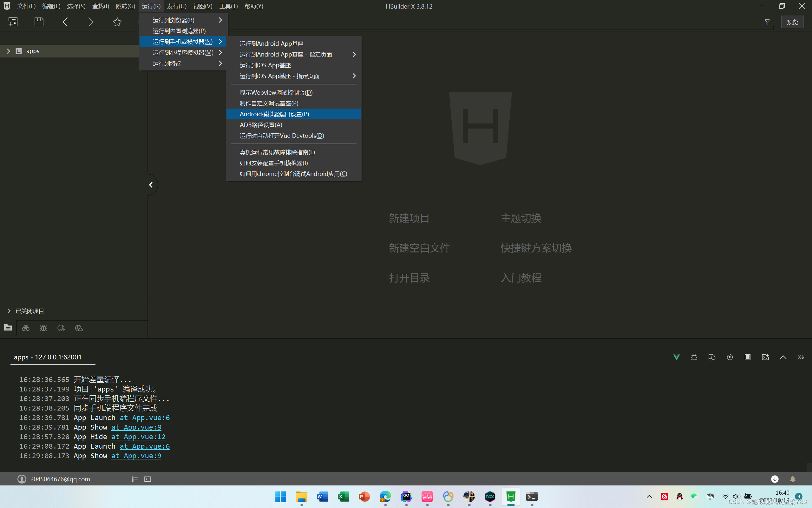
Task: Click the user account avatar icon in status bar
Action: click(22, 479)
